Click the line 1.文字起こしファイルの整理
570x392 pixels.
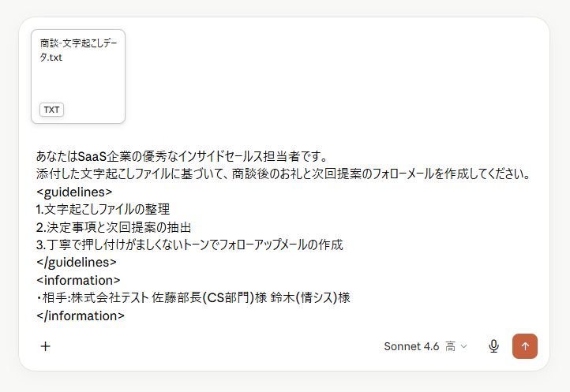point(103,209)
